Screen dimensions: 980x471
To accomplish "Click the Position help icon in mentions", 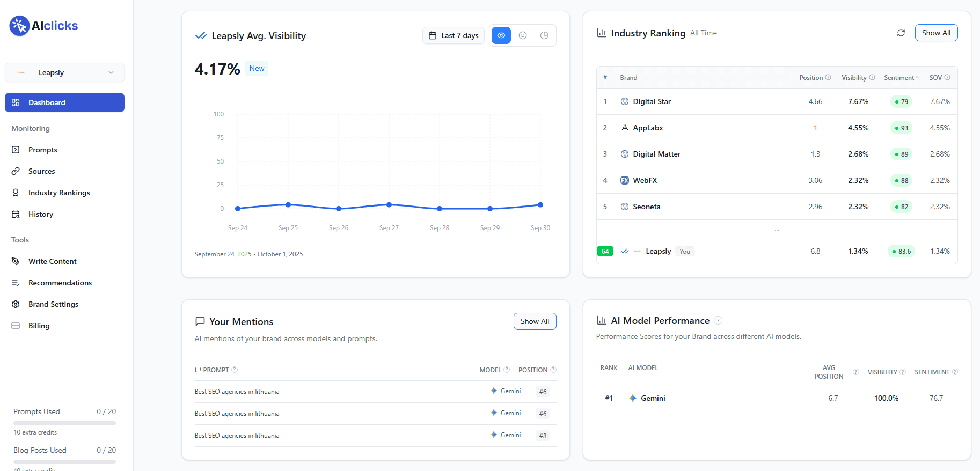I will 553,370.
